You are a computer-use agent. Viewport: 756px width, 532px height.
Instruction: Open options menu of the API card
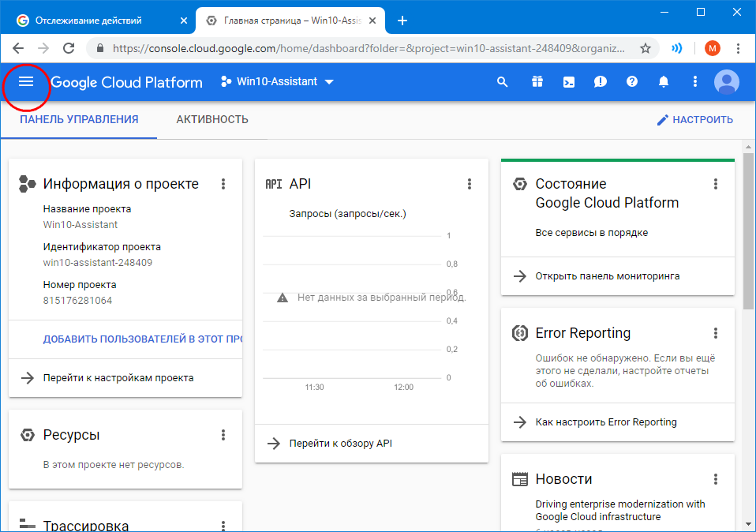(x=469, y=184)
